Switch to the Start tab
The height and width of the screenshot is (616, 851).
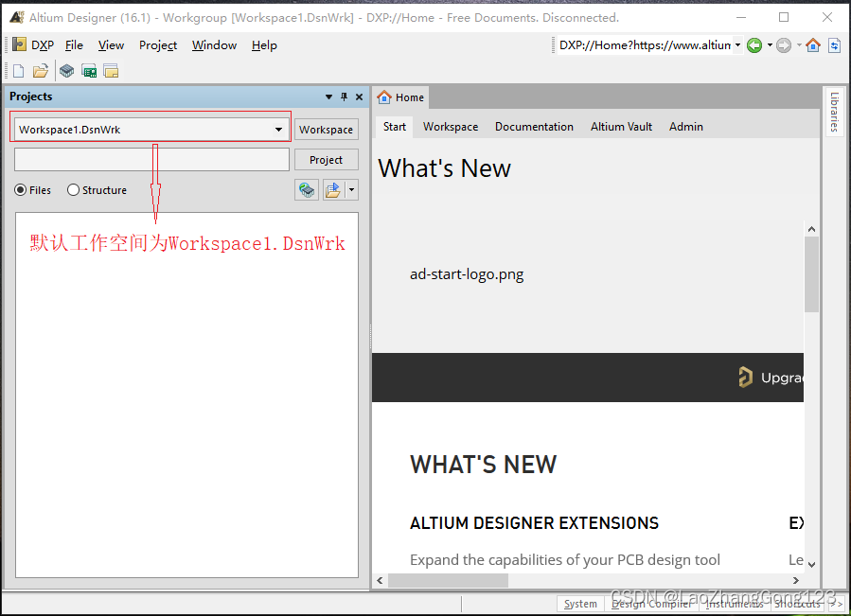point(395,127)
